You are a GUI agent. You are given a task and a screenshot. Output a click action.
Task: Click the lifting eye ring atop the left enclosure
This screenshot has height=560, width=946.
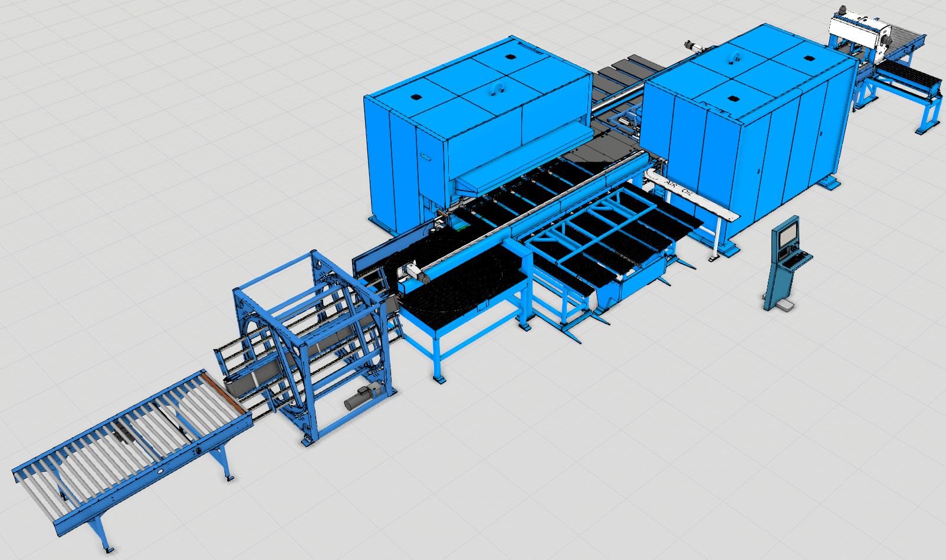[x=495, y=90]
